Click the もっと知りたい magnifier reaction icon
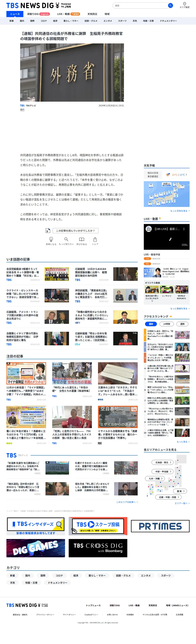 click(x=66, y=239)
